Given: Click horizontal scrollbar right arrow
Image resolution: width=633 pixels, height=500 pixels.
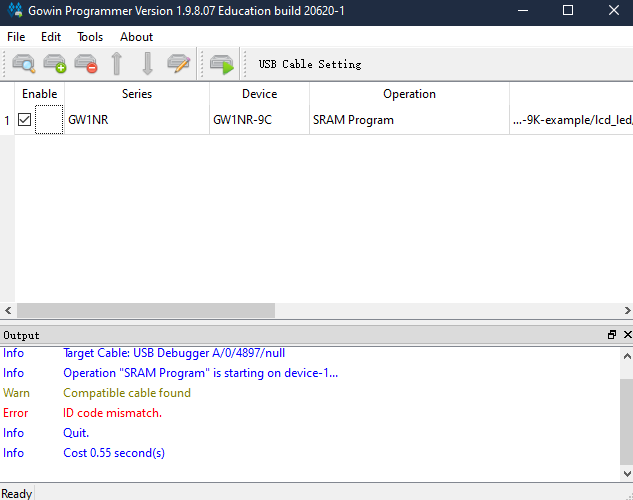Looking at the screenshot, I should [627, 310].
